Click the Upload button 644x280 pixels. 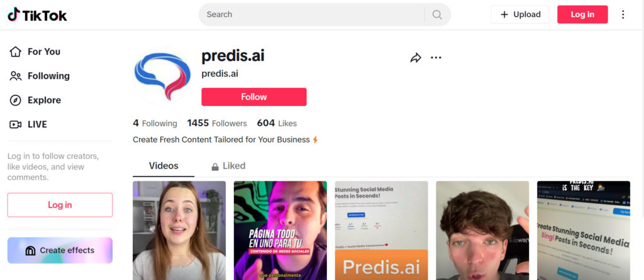pyautogui.click(x=520, y=15)
